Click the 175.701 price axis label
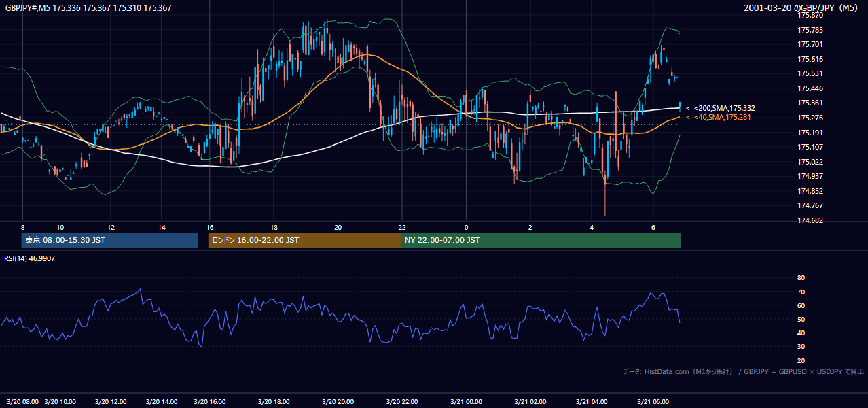Viewport: 868px width, 408px height. tap(810, 45)
